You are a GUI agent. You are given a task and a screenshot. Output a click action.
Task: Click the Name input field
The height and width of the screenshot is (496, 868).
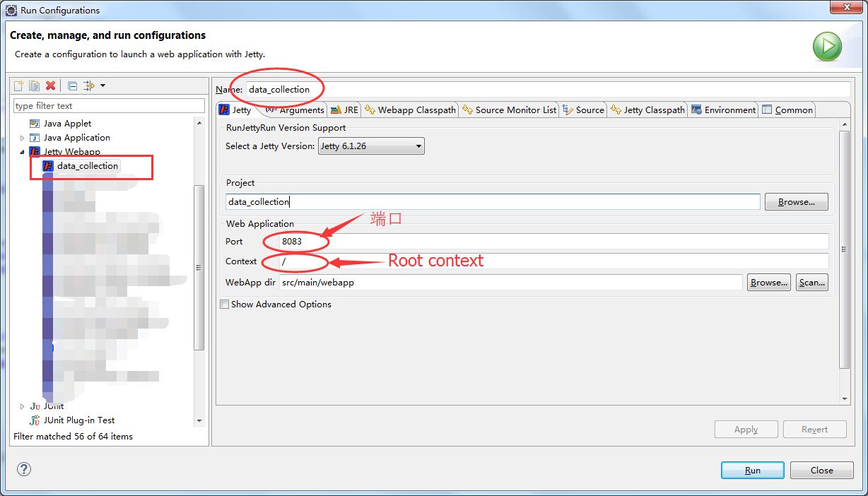548,90
